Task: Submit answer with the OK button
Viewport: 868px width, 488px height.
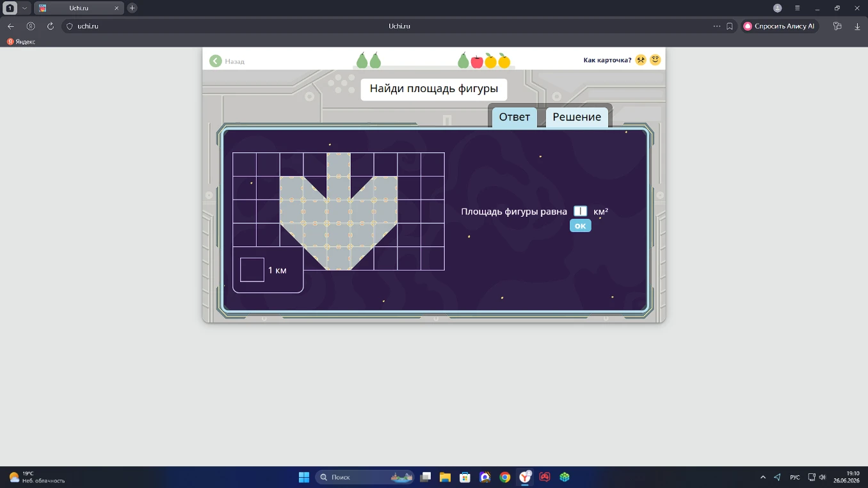Action: point(580,226)
